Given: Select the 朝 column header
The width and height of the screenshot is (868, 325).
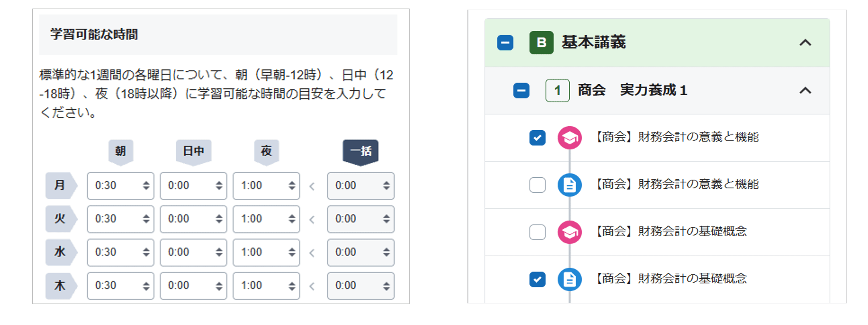Looking at the screenshot, I should click(121, 151).
